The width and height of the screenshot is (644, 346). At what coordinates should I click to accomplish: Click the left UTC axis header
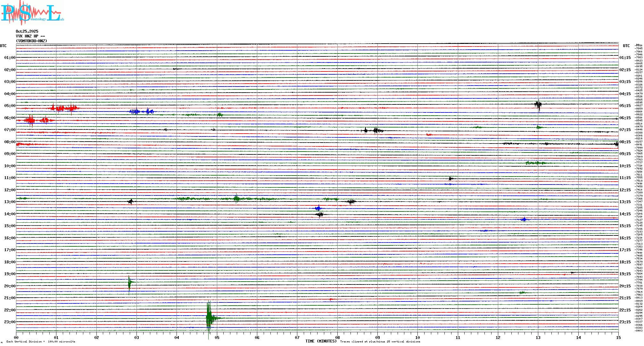3,46
